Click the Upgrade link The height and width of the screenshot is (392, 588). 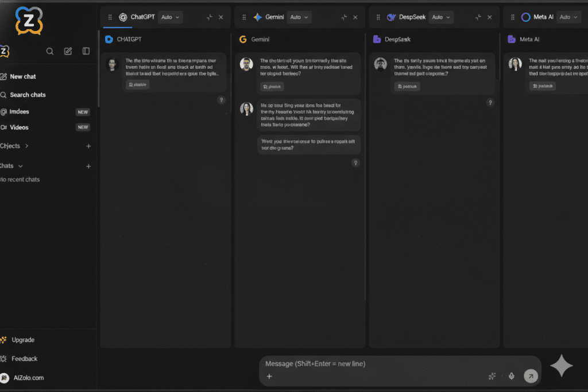click(x=23, y=340)
